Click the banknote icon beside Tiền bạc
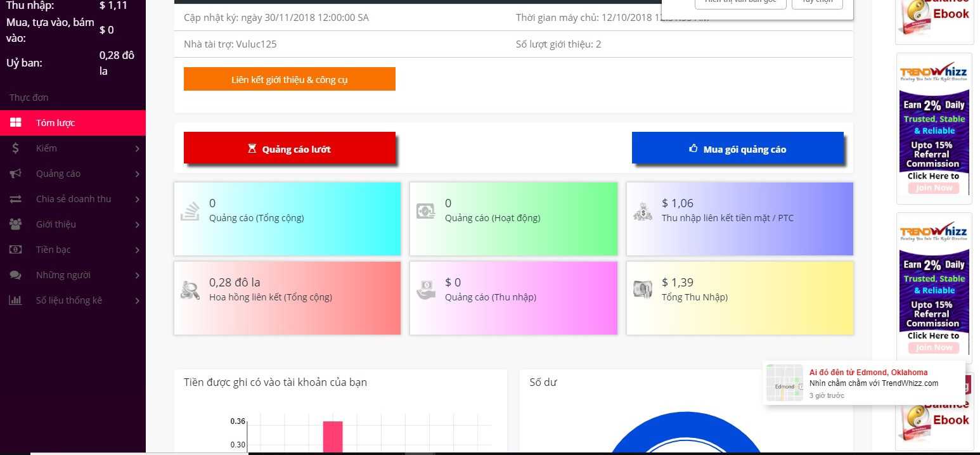The image size is (980, 455). (15, 250)
